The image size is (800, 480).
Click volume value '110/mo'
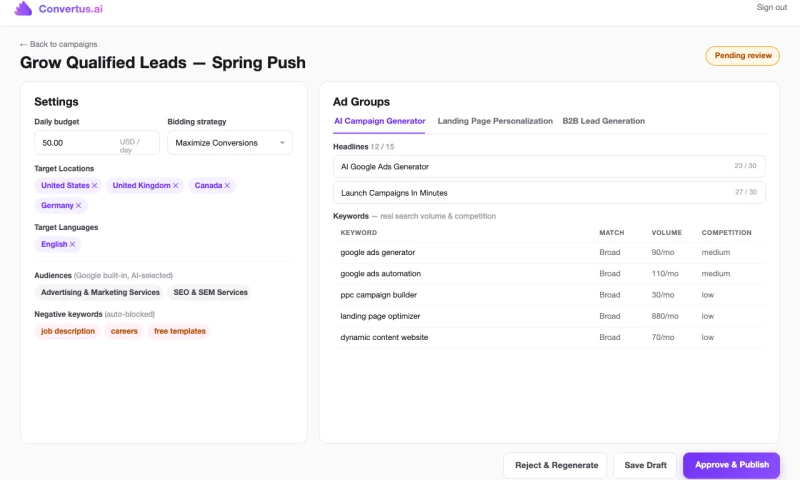coord(665,274)
